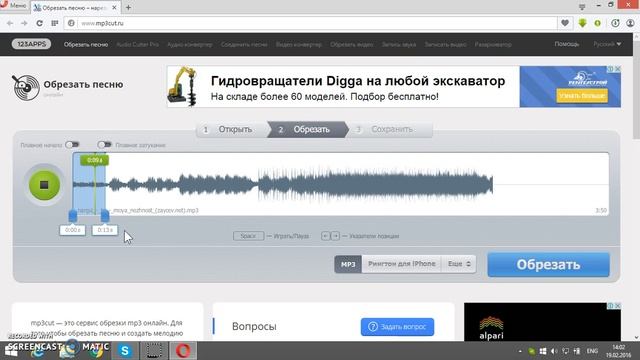640x360 pixels.
Task: Click the address bar showing www.mp3cut.ru
Action: 310,23
